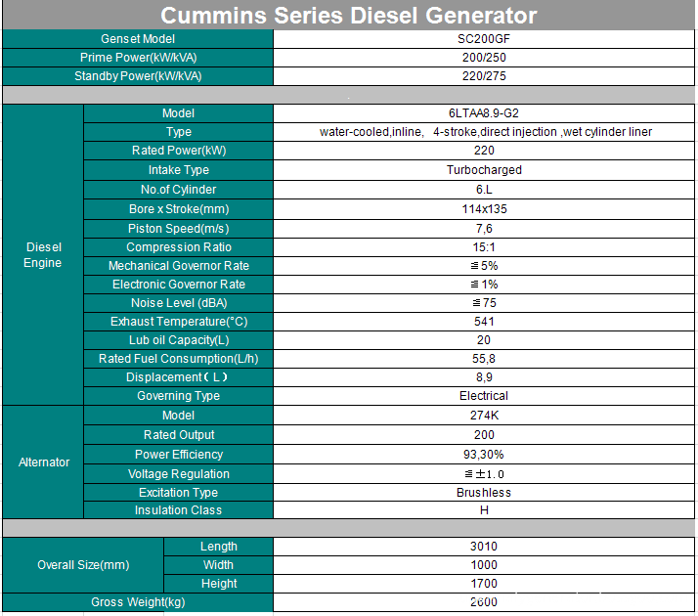Click the 'Noise Level (dBA)' label

(x=179, y=303)
